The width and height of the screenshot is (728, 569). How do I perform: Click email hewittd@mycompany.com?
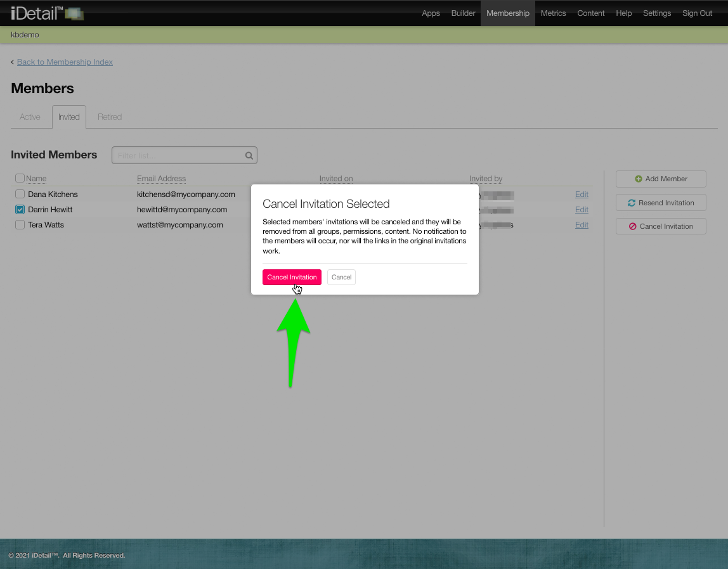[x=182, y=210]
